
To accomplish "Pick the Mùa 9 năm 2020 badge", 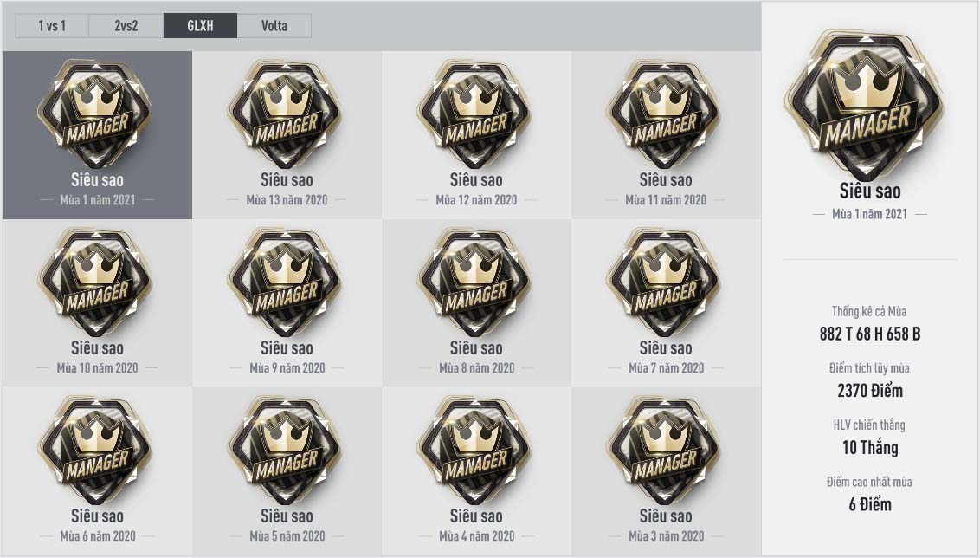I will (287, 282).
